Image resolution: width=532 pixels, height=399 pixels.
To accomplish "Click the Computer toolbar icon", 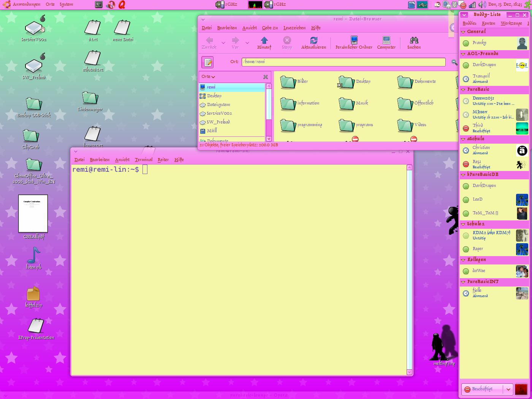I will tap(386, 41).
